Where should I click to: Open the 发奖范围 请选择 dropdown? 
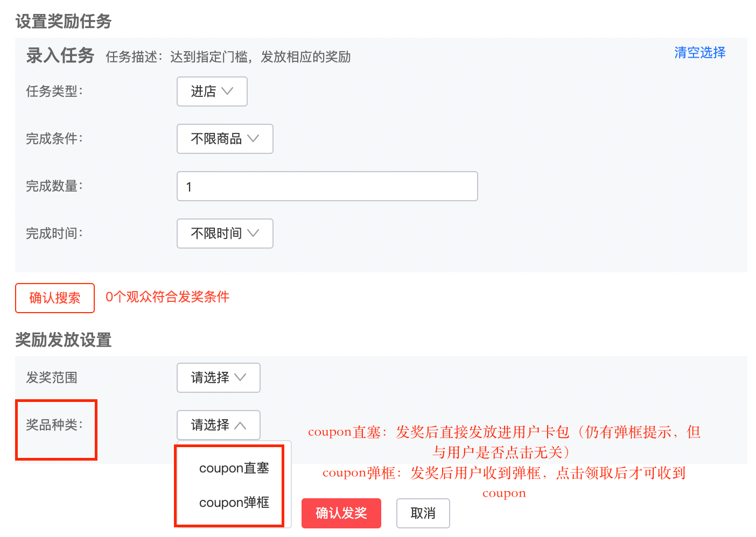tap(219, 378)
